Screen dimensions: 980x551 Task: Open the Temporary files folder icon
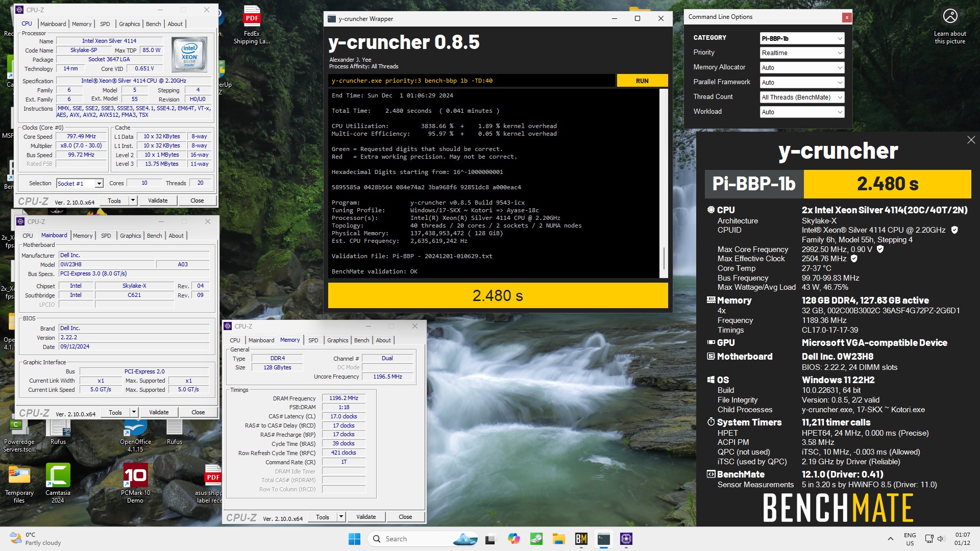(19, 483)
